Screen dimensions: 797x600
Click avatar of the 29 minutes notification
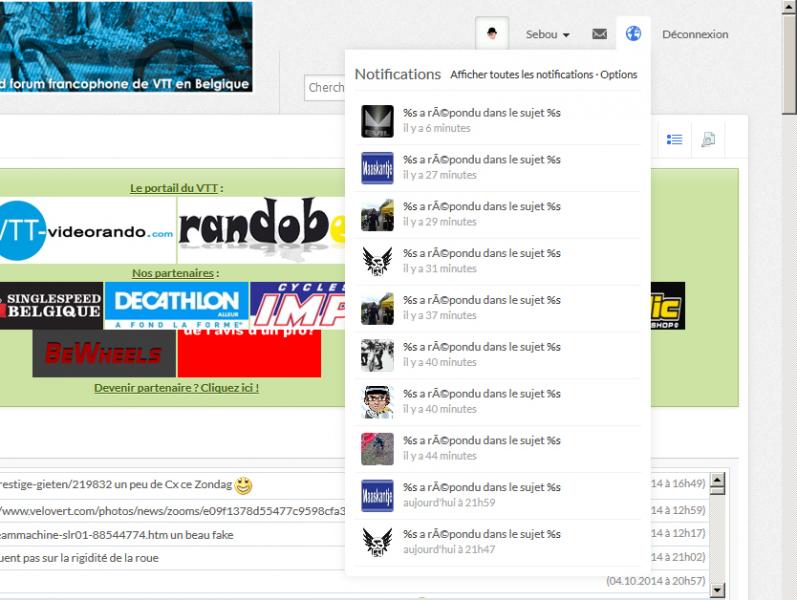tap(377, 215)
